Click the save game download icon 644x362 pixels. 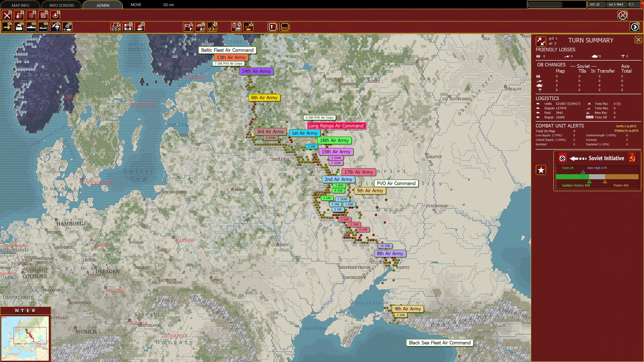[x=55, y=15]
